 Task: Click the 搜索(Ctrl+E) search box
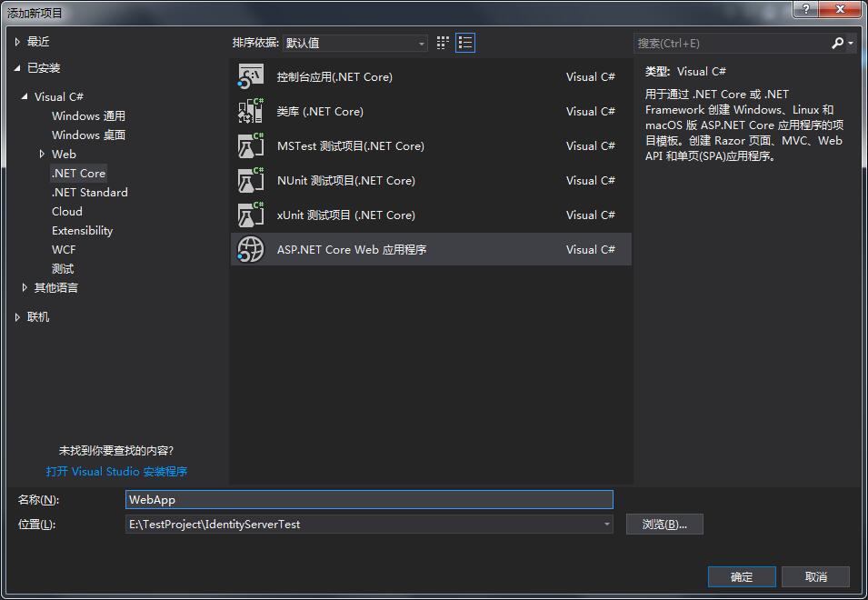pyautogui.click(x=731, y=43)
